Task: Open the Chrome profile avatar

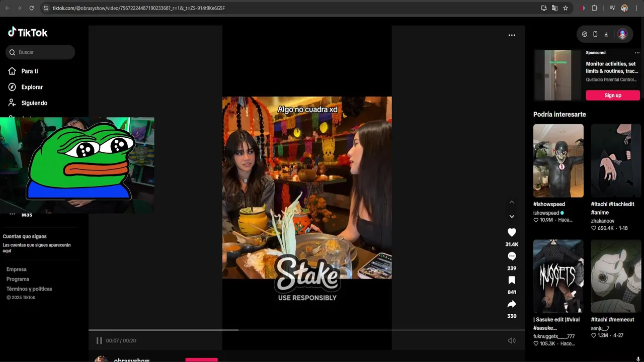Action: (x=624, y=8)
